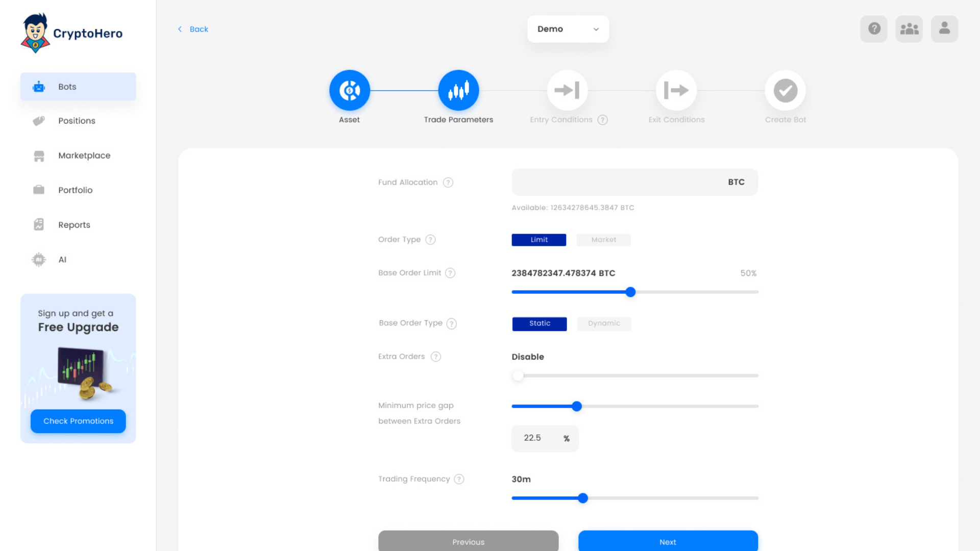
Task: Click the Check Promotions button
Action: pos(78,421)
